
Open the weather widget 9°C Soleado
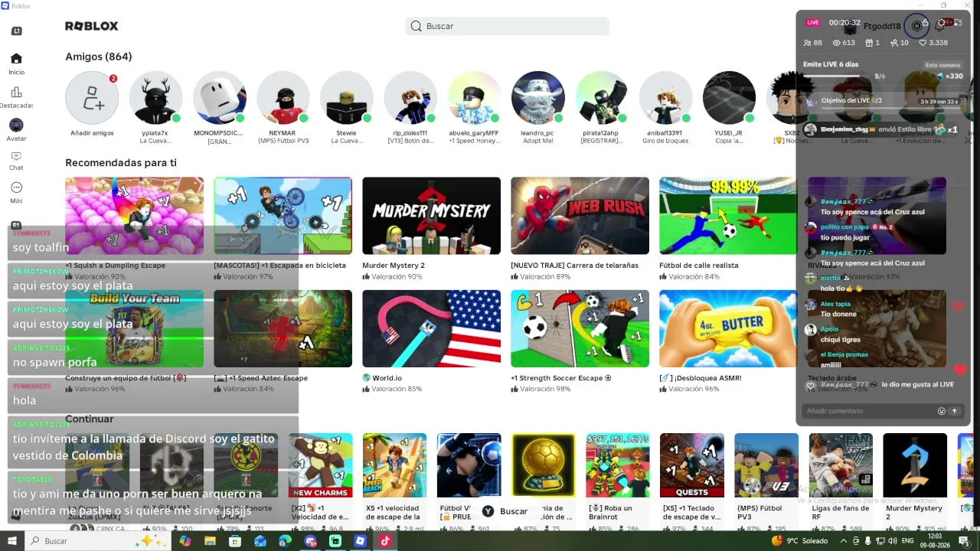[800, 541]
